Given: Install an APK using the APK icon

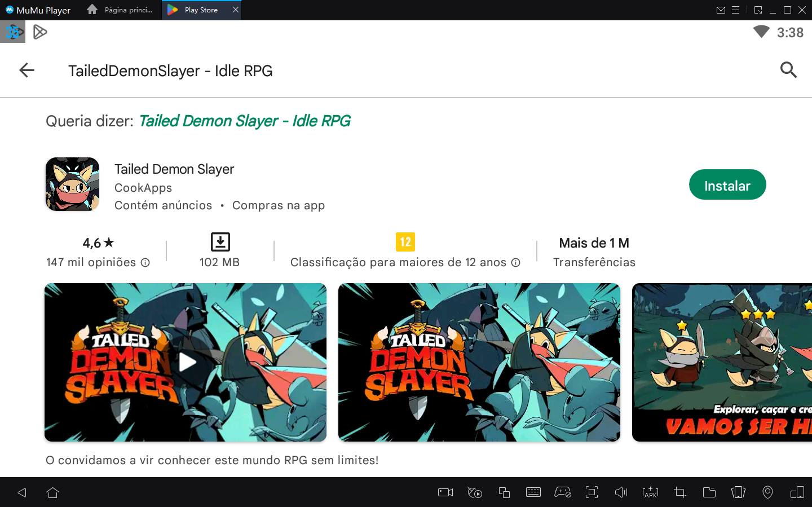Looking at the screenshot, I should 650,492.
